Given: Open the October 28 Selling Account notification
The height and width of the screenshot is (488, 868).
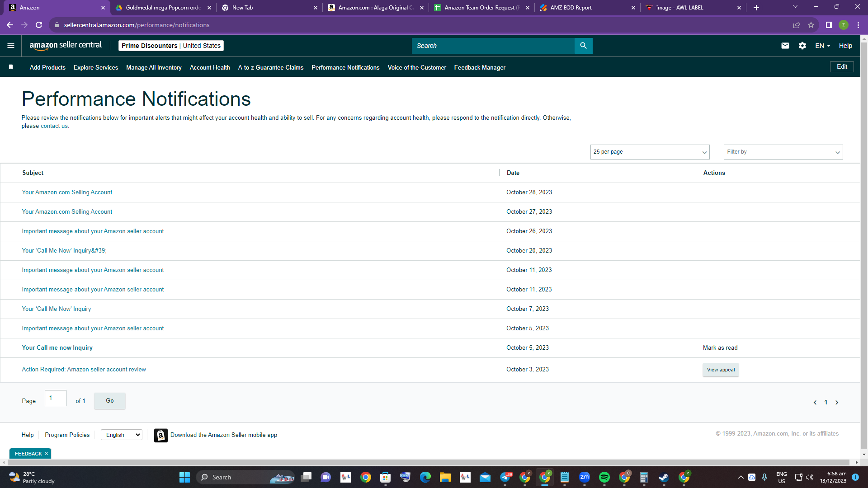Looking at the screenshot, I should click(67, 192).
